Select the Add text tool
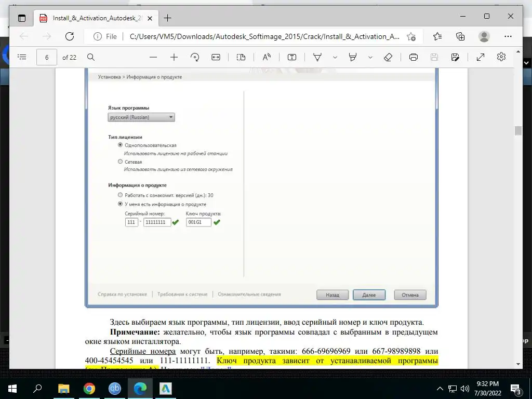 [292, 57]
